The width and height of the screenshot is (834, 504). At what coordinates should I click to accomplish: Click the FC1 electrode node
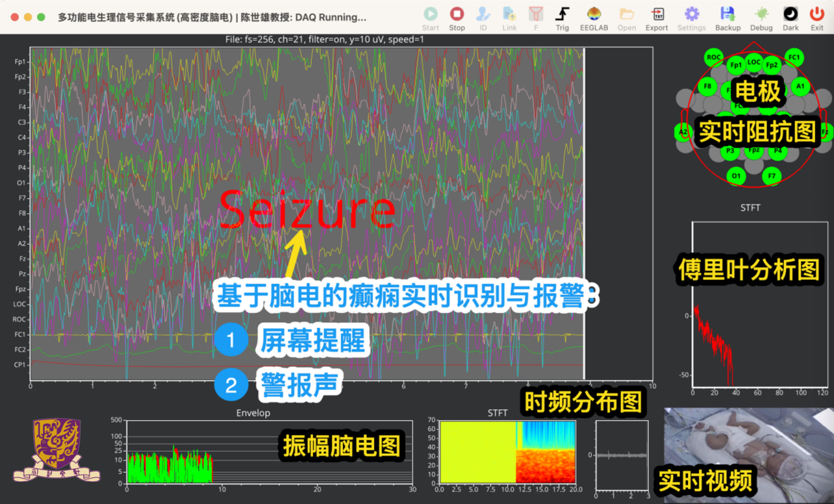794,57
